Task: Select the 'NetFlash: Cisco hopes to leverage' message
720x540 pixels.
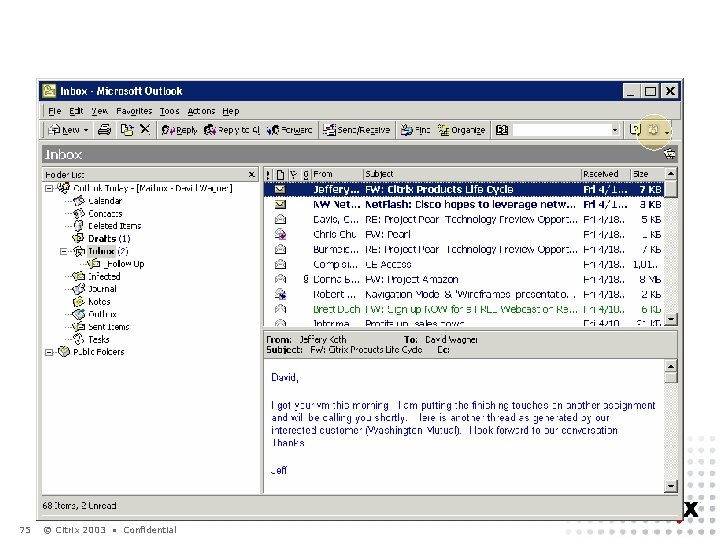Action: click(464, 204)
